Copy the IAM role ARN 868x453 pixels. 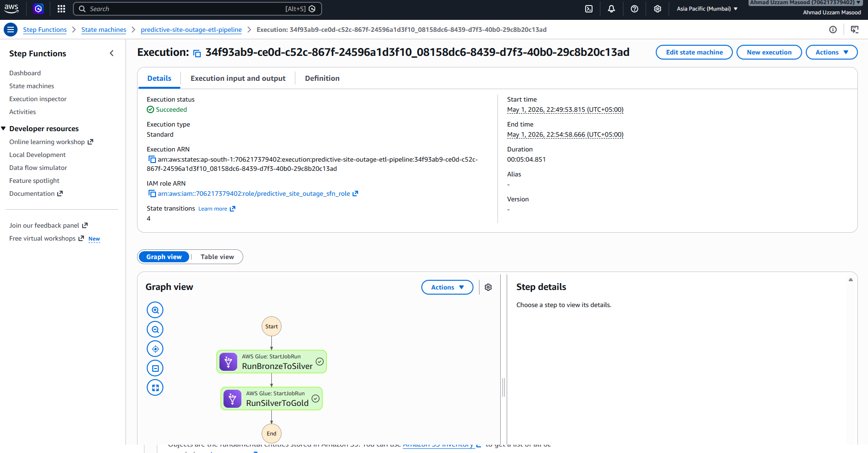point(152,193)
